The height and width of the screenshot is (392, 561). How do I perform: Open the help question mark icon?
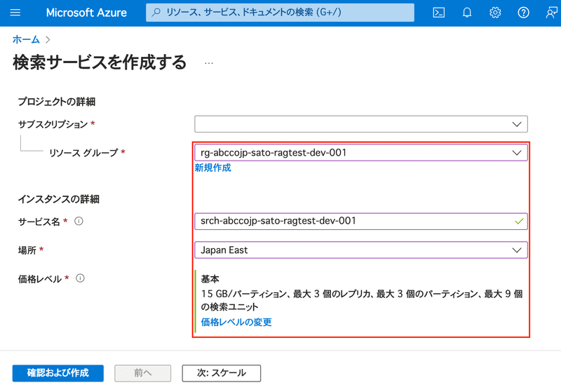tap(523, 13)
